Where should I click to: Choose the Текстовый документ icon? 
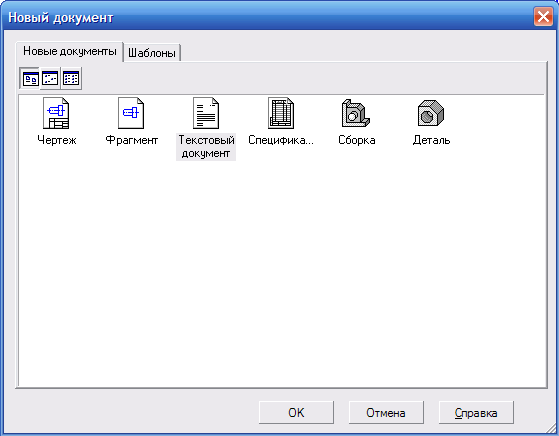206,113
